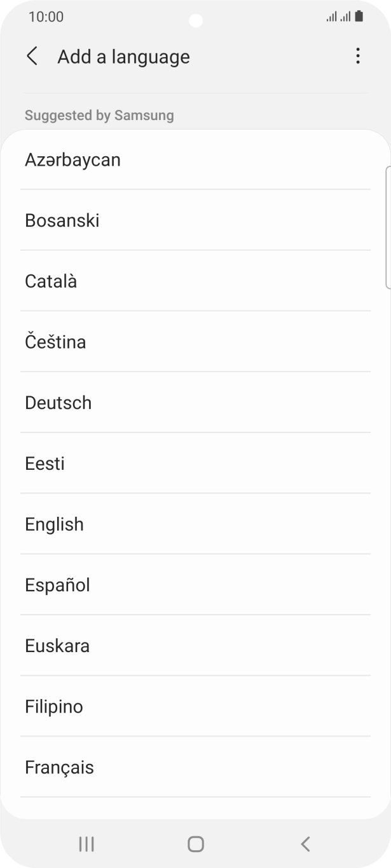
Task: Choose Euskara language
Action: (58, 646)
